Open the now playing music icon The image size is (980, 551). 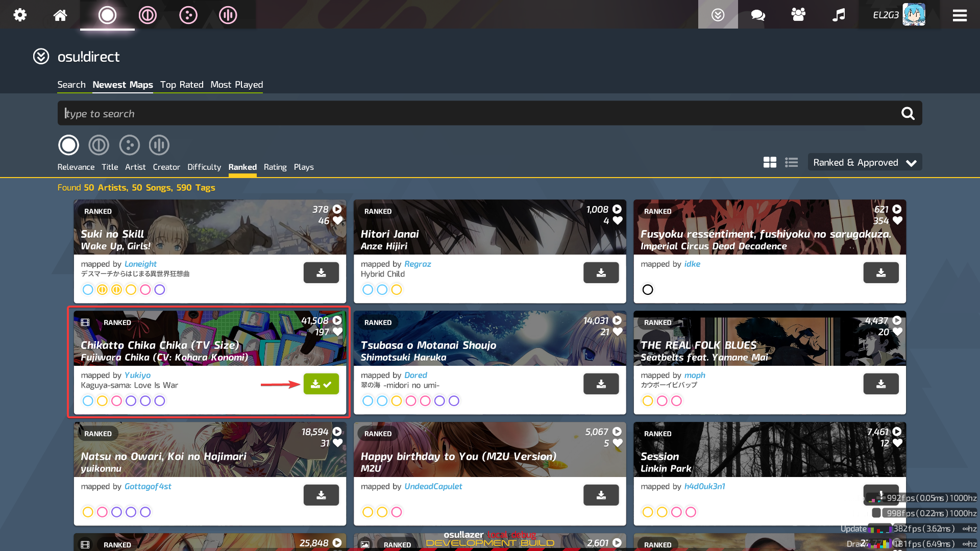[839, 15]
